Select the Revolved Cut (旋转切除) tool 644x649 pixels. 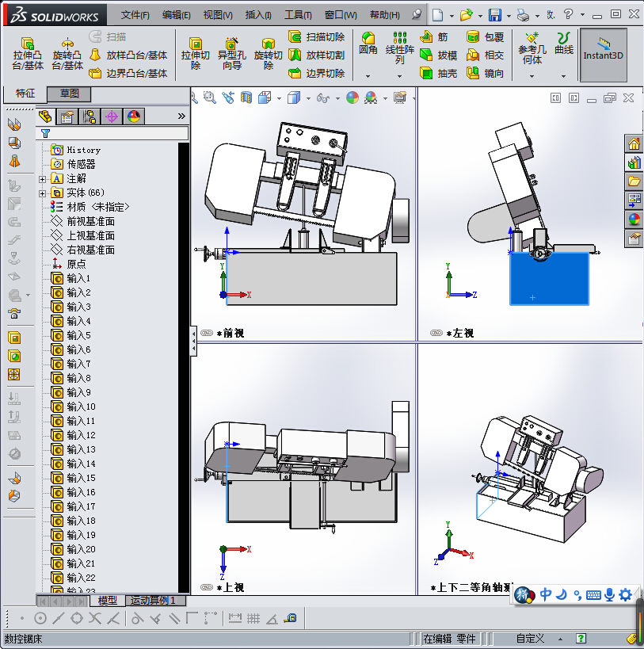(268, 53)
